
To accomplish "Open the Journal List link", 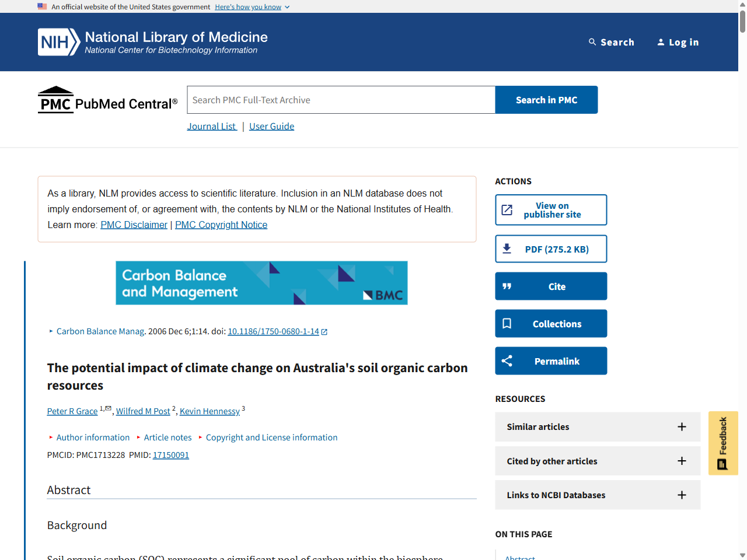I will pos(212,127).
